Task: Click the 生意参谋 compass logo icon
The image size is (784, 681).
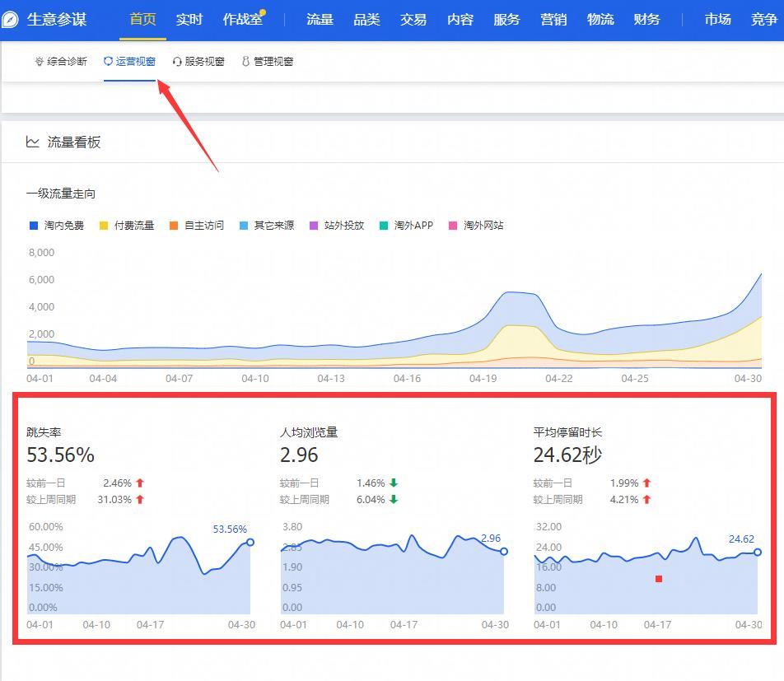Action: pos(11,20)
